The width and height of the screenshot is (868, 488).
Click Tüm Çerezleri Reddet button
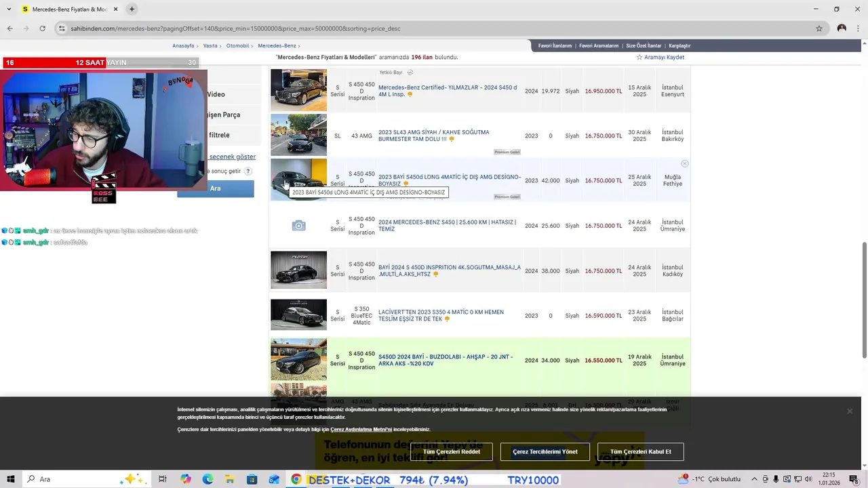click(x=452, y=451)
